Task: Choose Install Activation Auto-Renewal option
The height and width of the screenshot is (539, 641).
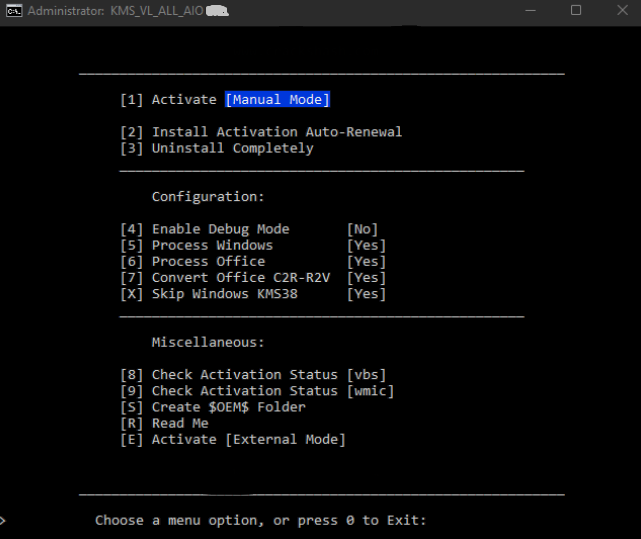Action: [260, 132]
